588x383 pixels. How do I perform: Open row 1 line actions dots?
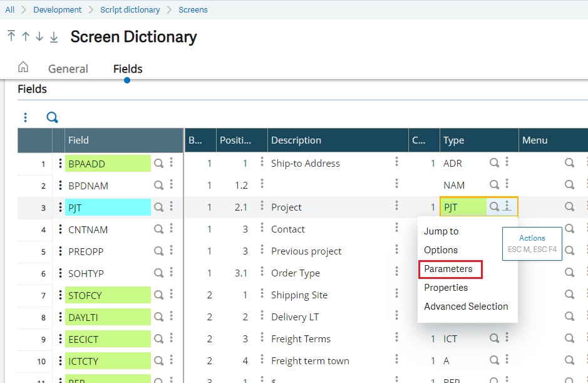click(x=60, y=164)
